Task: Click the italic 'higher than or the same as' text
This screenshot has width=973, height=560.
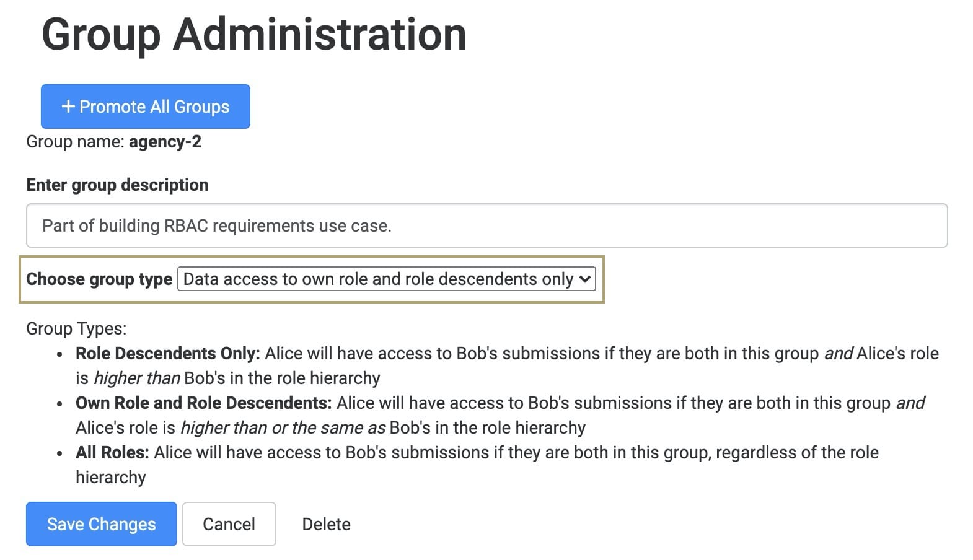Action: tap(283, 427)
